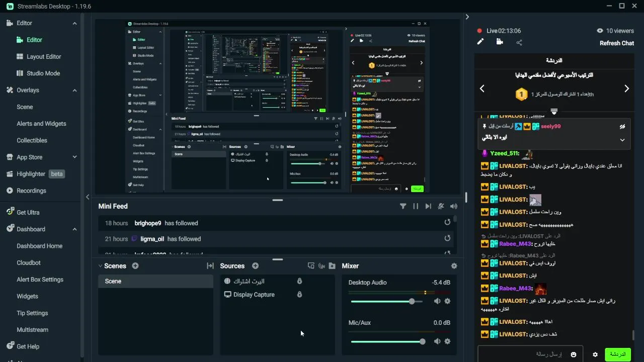Mute Desktop Audio in Mixer

click(437, 301)
